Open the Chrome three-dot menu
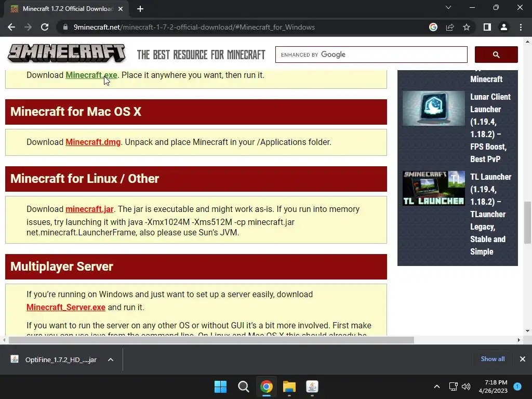 click(x=521, y=27)
